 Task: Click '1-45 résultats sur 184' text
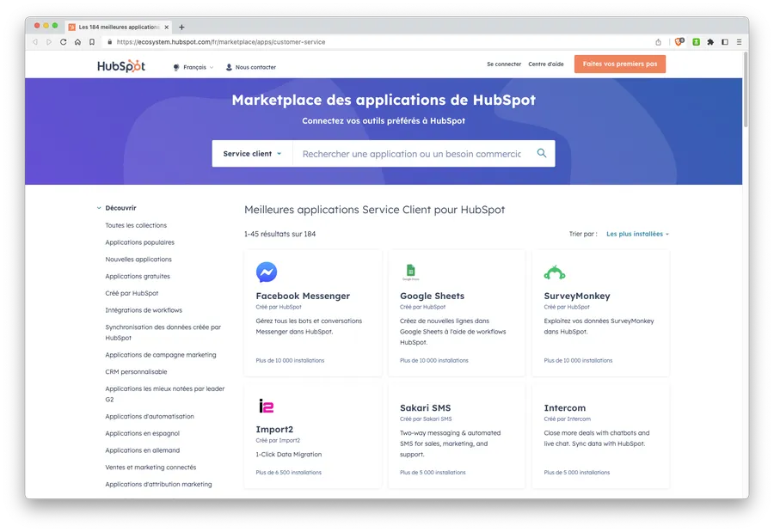279,234
